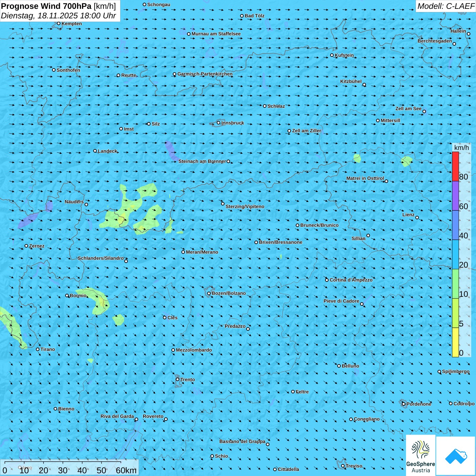Click the Schongau label
476x476 pixels.
(x=159, y=4)
